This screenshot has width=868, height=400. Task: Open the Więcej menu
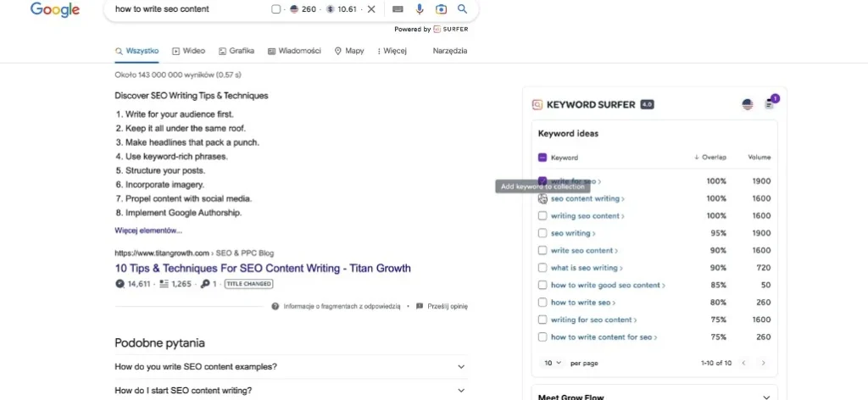click(x=392, y=51)
